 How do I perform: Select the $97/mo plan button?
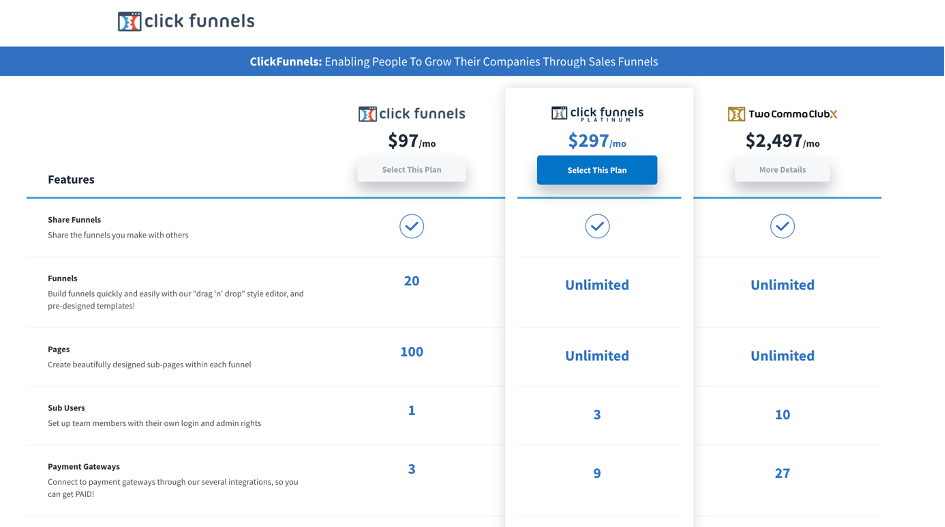[412, 169]
